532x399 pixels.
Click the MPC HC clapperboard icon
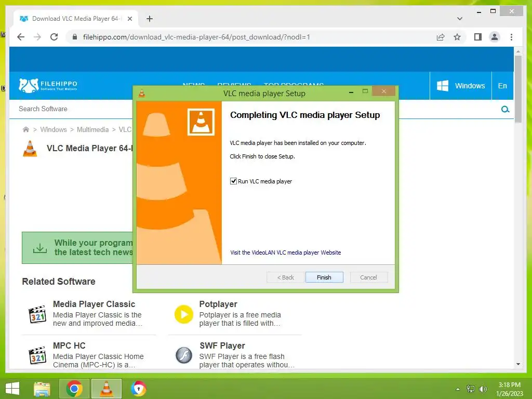pyautogui.click(x=37, y=355)
